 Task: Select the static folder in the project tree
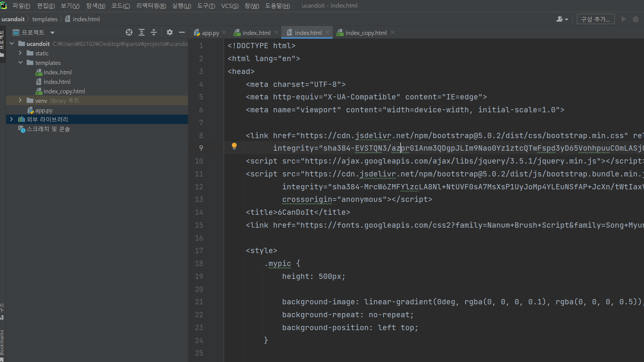[x=42, y=53]
